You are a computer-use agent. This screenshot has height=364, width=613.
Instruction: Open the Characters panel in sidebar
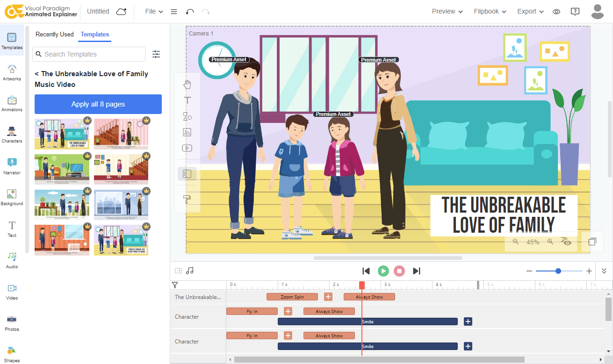point(12,134)
